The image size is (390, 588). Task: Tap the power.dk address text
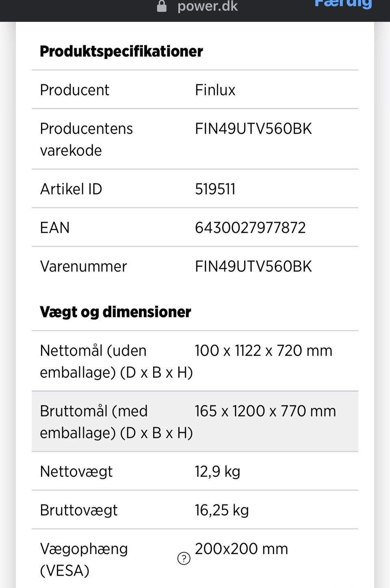click(x=208, y=6)
